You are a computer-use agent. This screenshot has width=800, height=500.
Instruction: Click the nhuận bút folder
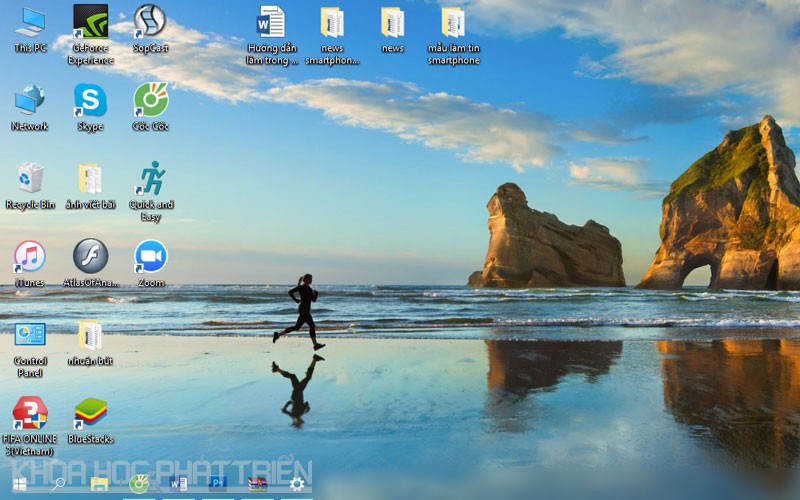pos(90,335)
